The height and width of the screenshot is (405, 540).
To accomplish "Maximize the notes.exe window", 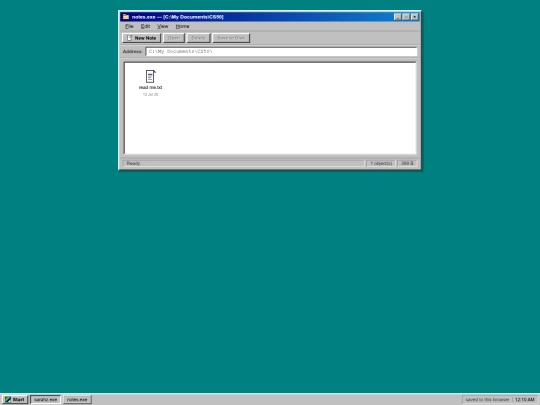I will (406, 17).
